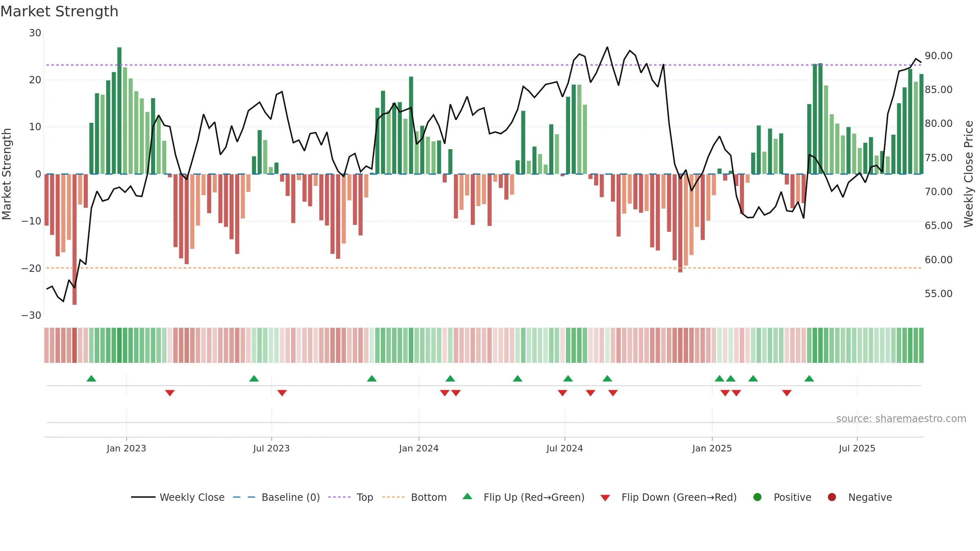Click the 0 tick on the left axis
Viewport: 980px width, 551px height.
click(38, 174)
